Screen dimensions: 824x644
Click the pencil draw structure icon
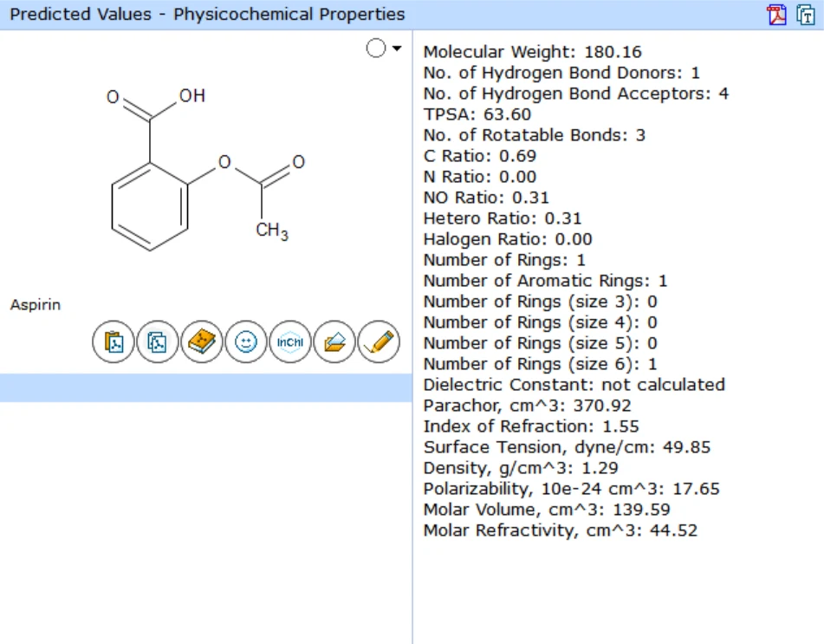point(379,342)
